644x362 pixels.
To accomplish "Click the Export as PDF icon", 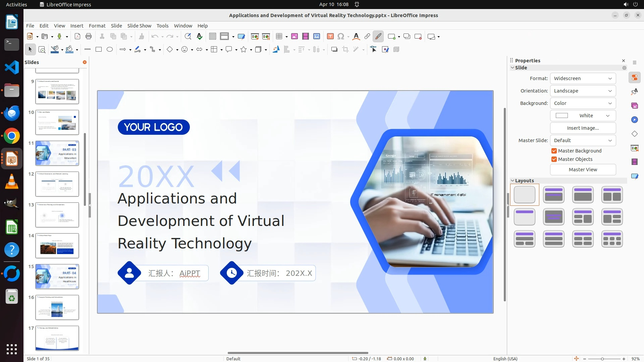I will (77, 37).
